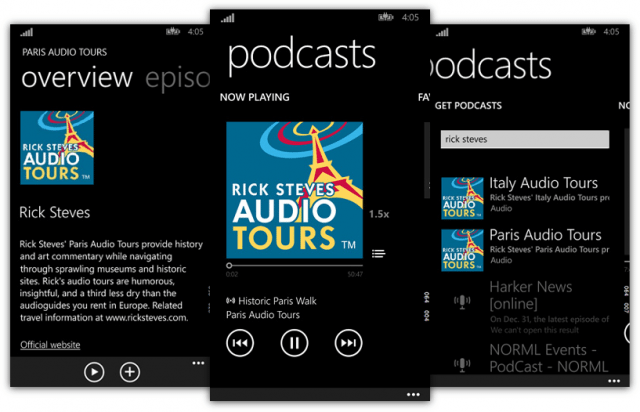
Task: Click the playback progress slider
Action: tap(293, 264)
